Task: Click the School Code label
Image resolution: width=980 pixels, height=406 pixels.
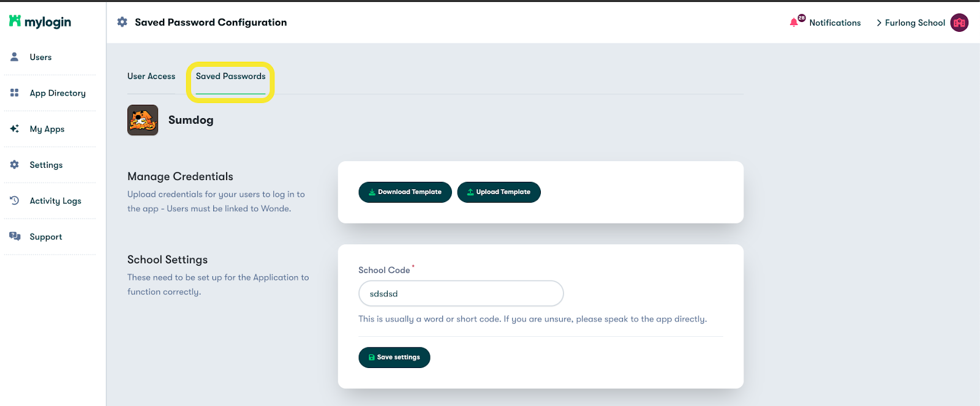Action: pos(384,270)
